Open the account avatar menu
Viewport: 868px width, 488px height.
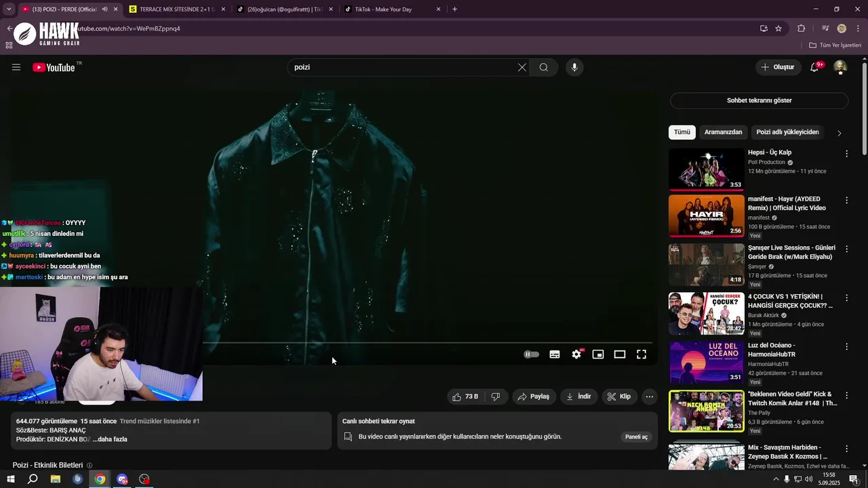coord(840,67)
